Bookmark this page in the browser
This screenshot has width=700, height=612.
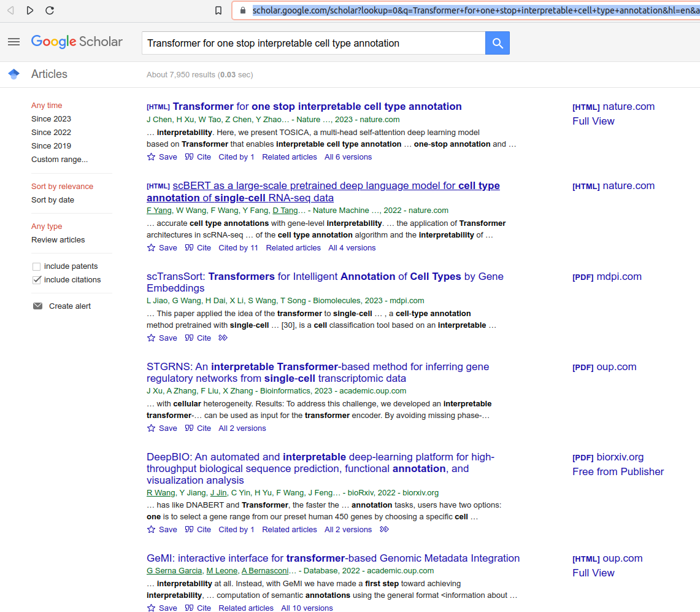pos(218,10)
